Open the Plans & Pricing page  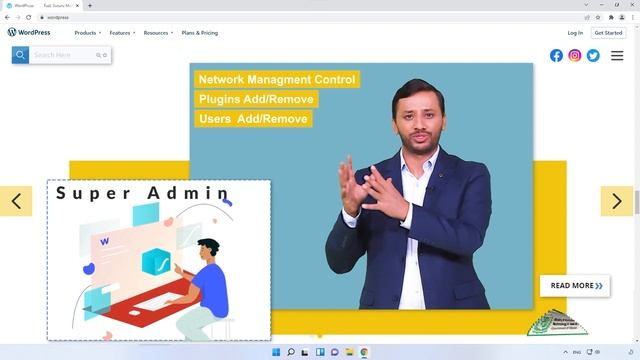coord(200,33)
